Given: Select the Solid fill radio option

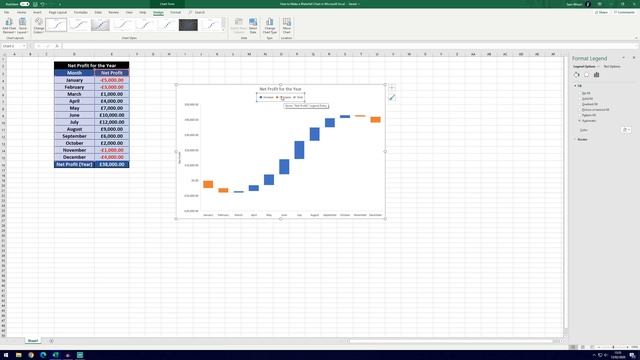Looking at the screenshot, I should click(x=580, y=99).
